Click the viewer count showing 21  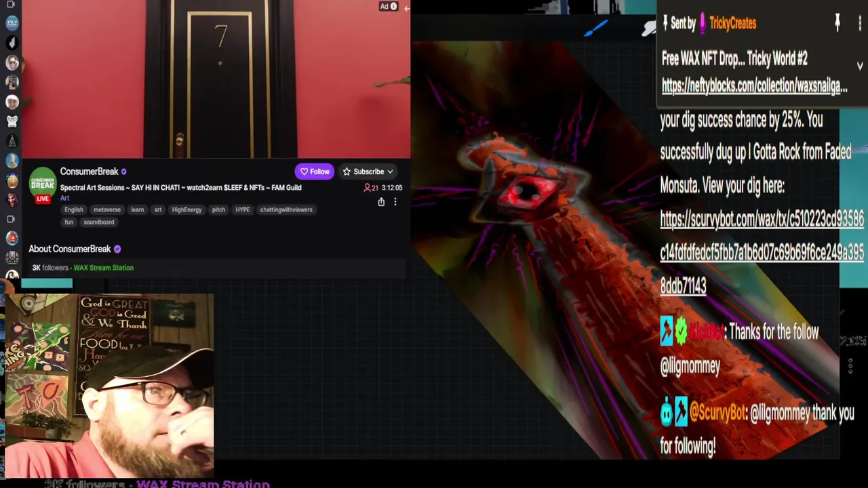(371, 188)
